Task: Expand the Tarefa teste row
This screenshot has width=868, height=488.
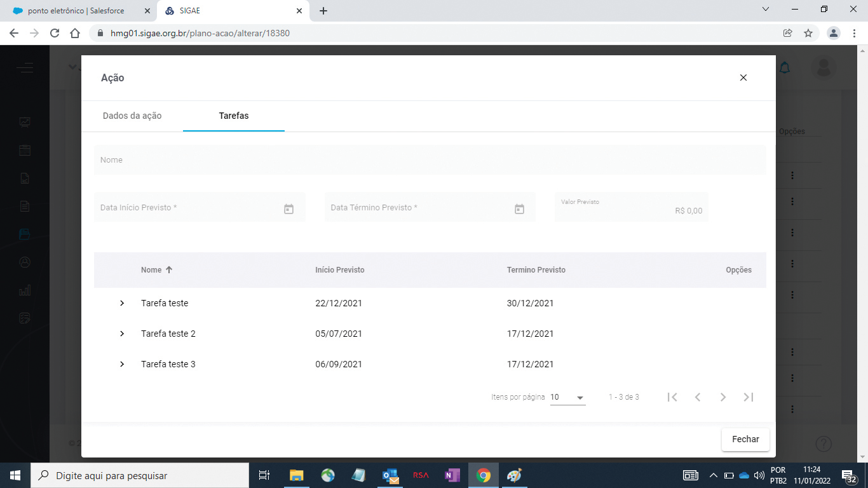Action: (x=122, y=303)
